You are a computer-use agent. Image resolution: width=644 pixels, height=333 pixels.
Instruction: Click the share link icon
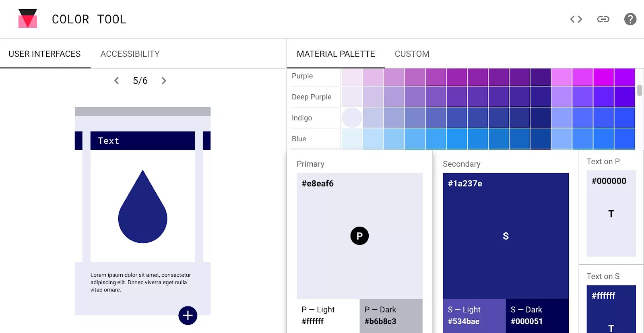(603, 19)
